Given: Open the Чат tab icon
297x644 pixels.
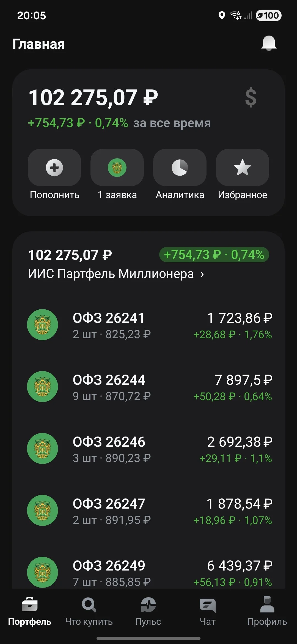Looking at the screenshot, I should tap(208, 605).
